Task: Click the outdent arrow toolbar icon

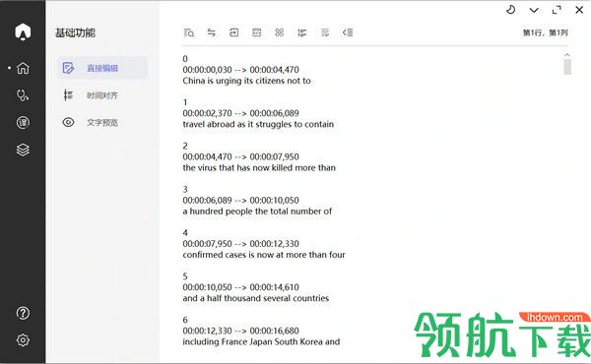Action: tap(348, 32)
